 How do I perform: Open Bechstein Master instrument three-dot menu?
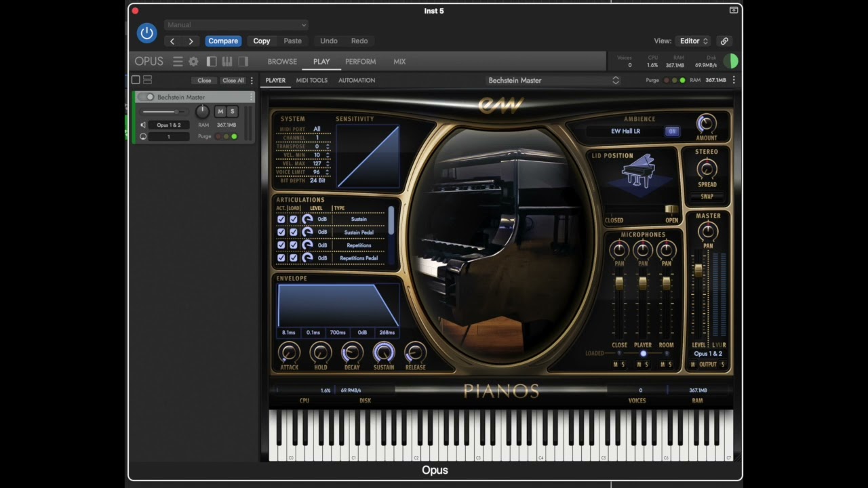[x=251, y=97]
